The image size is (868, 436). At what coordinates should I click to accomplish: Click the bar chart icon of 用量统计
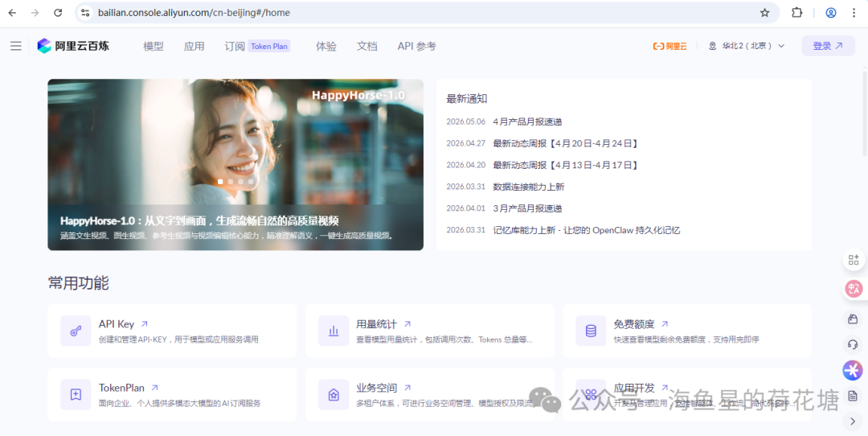point(334,331)
